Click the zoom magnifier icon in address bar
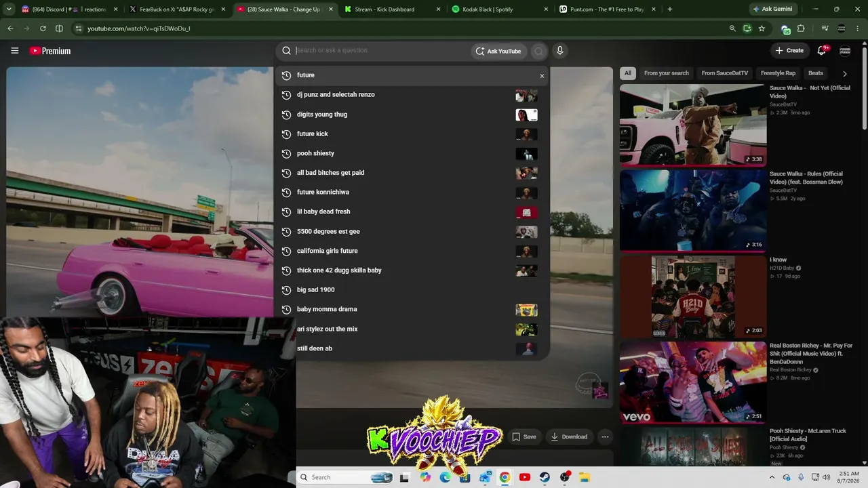The height and width of the screenshot is (488, 868). pyautogui.click(x=732, y=28)
